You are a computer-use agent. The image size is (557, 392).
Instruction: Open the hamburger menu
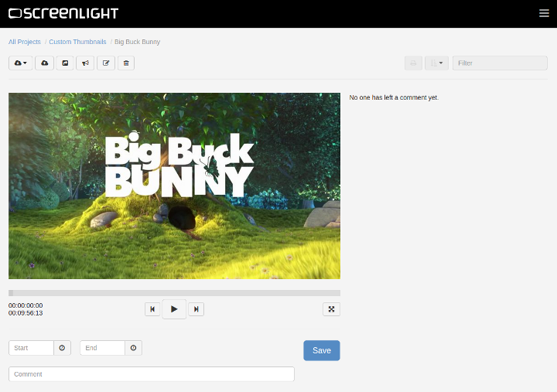point(544,13)
